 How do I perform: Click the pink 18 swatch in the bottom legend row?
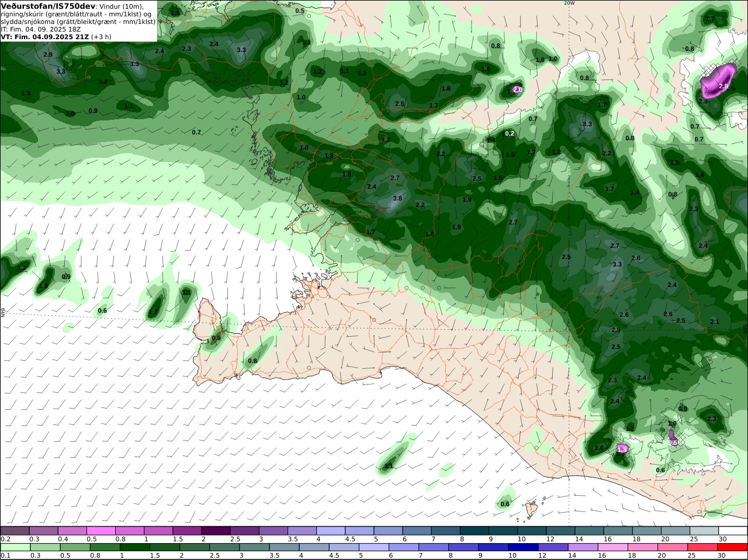point(642,547)
